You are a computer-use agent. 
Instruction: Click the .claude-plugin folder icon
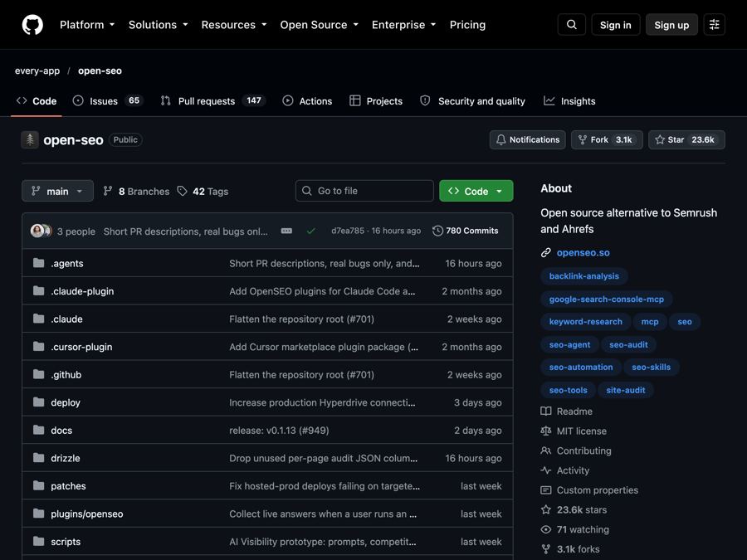(x=38, y=291)
